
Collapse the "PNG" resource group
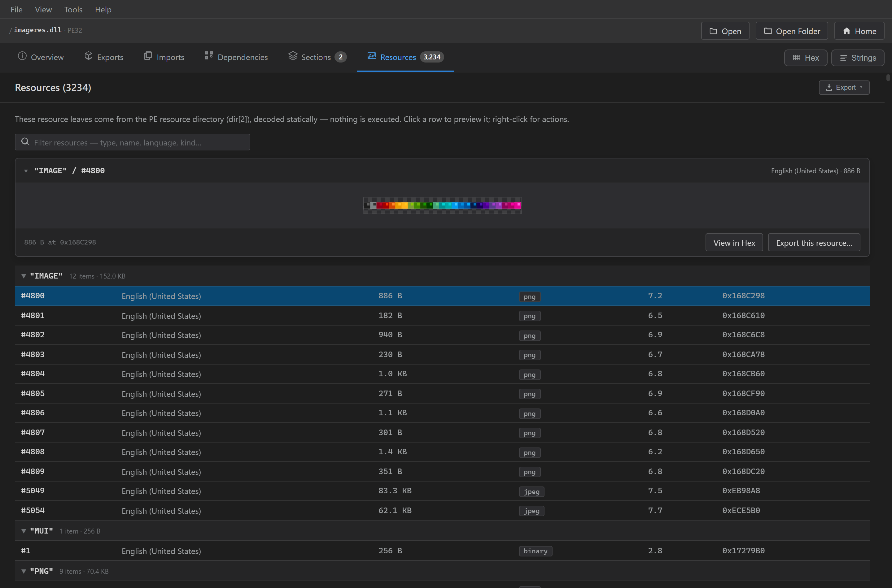(24, 571)
